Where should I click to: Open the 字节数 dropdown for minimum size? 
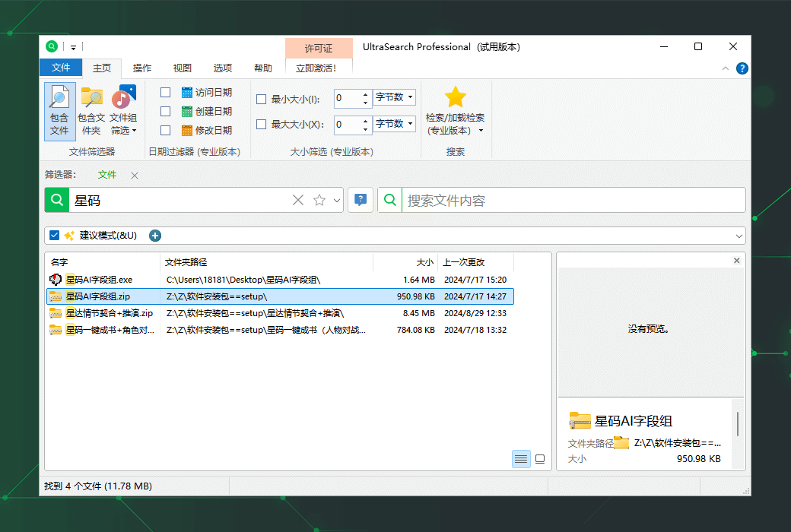click(x=395, y=98)
